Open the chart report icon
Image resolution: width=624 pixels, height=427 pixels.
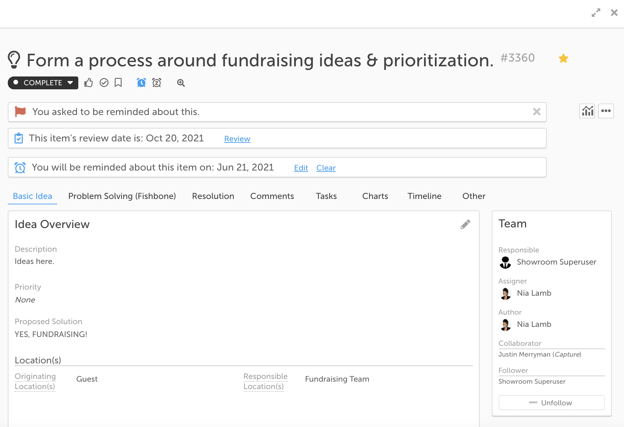(x=587, y=111)
